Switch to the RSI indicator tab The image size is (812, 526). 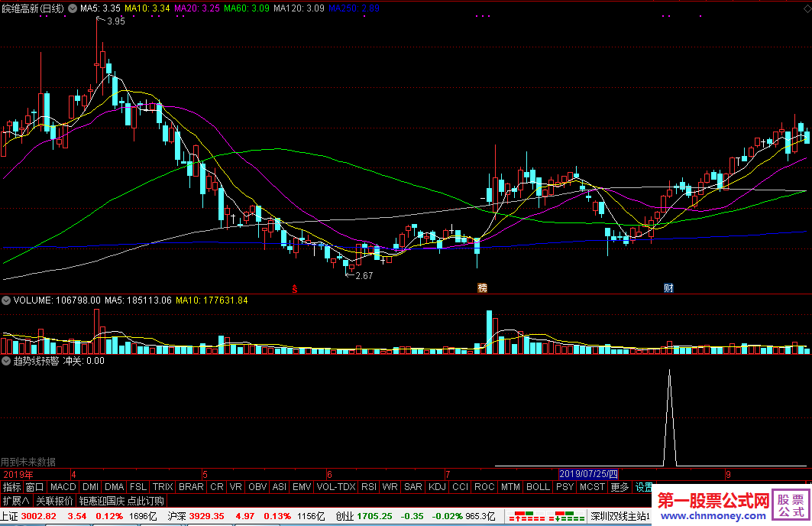coord(369,487)
